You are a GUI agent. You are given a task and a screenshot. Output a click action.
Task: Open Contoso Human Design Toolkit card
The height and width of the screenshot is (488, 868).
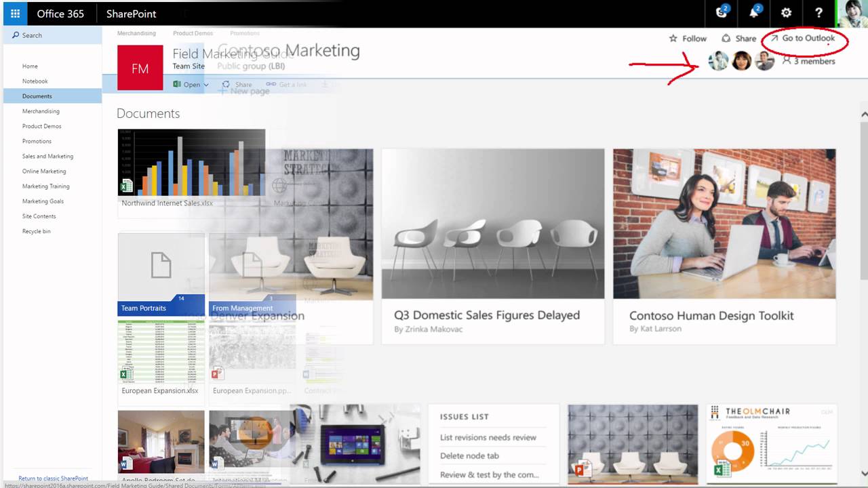pos(724,246)
